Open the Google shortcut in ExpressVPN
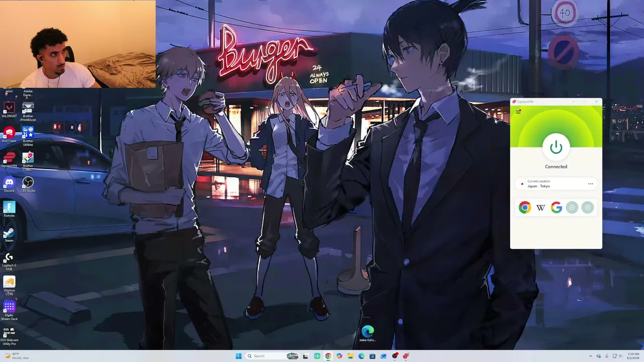Screen dimensions: 644x362 [x=556, y=207]
